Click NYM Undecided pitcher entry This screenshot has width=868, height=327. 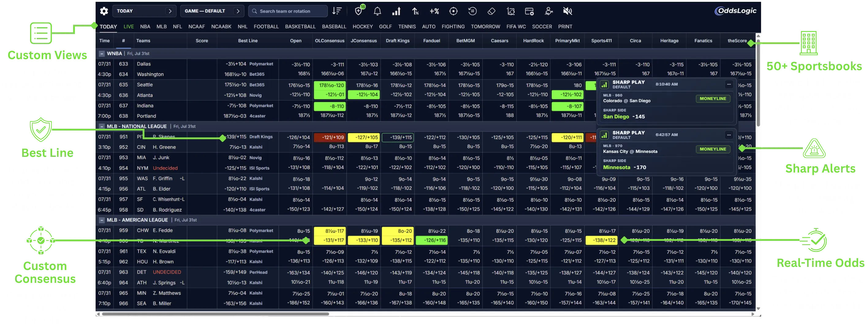pos(165,168)
